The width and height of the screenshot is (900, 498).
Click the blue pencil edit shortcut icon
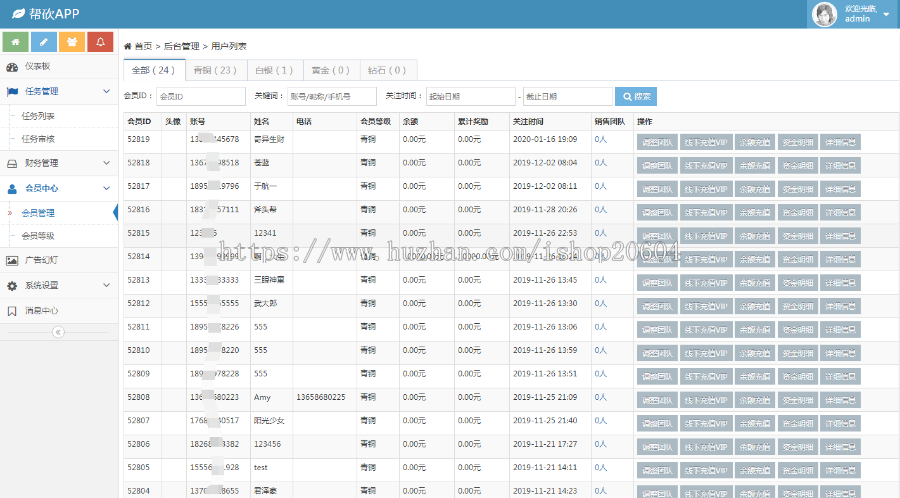point(44,42)
